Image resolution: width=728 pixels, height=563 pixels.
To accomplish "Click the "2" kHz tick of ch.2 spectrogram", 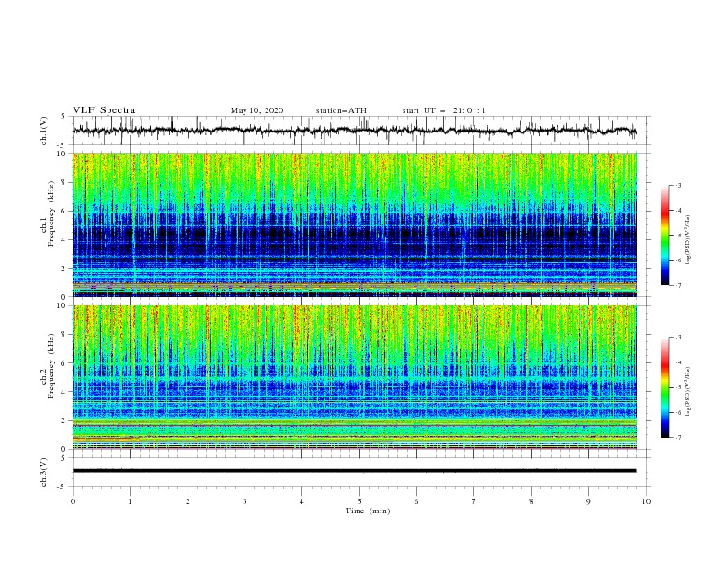I will (64, 420).
